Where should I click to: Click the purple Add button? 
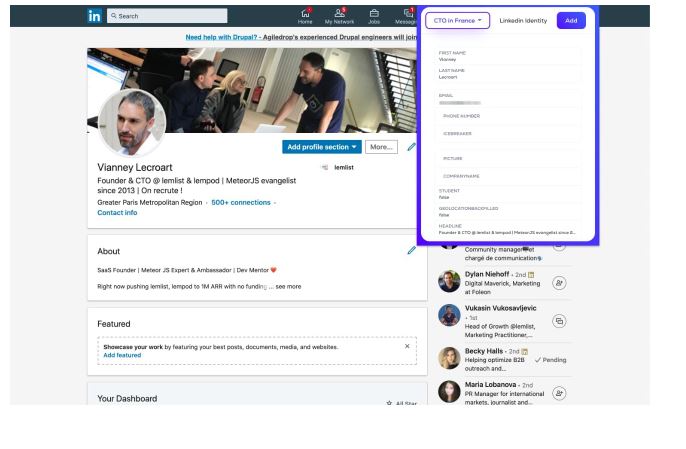571,21
